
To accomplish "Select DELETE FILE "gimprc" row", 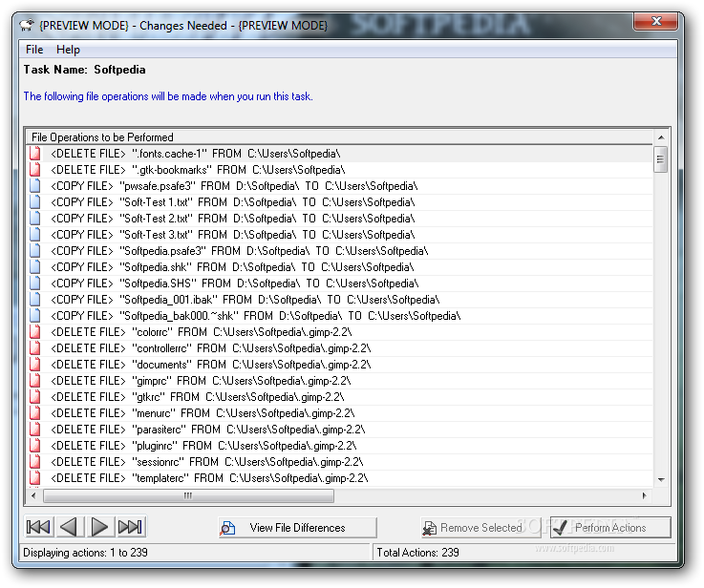I will pyautogui.click(x=339, y=380).
